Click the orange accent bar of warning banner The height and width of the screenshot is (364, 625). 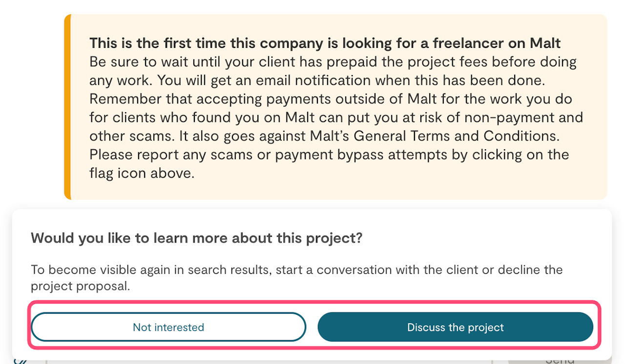[x=67, y=107]
